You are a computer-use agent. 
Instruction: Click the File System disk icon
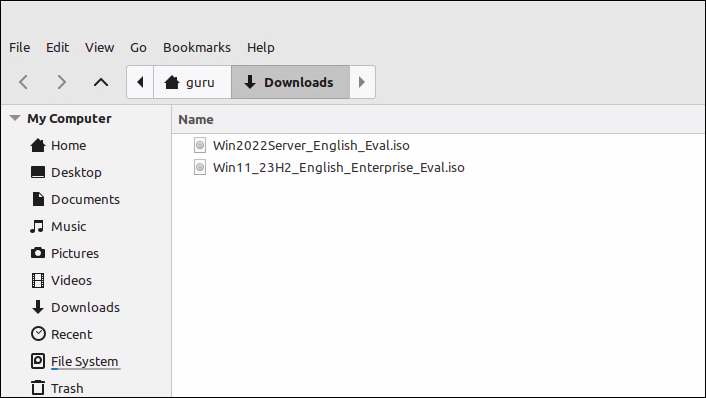pos(38,361)
